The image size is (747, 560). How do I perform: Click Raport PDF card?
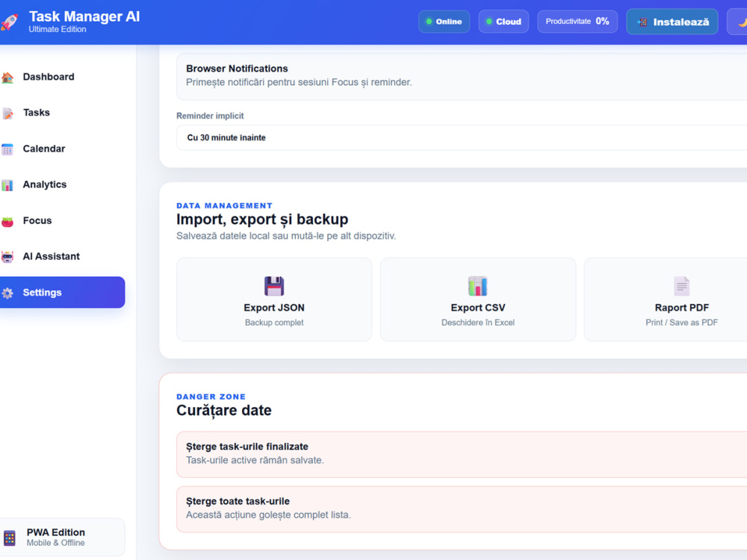[667, 299]
